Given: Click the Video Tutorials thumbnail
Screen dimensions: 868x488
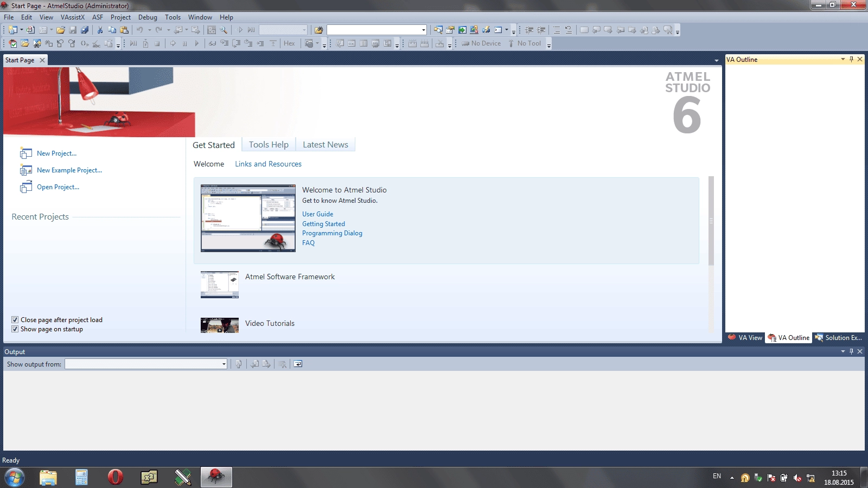Looking at the screenshot, I should click(220, 325).
